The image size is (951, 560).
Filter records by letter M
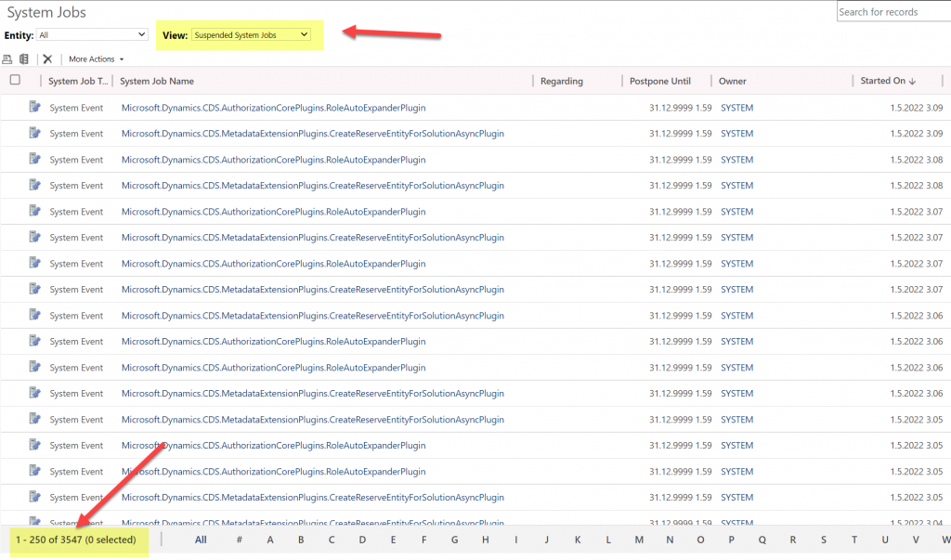[x=639, y=540]
